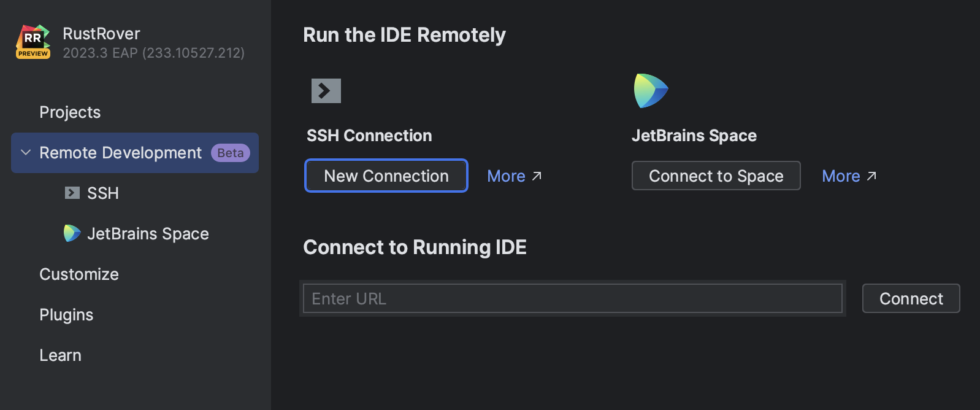
Task: Go to the Plugins section
Action: click(x=66, y=315)
